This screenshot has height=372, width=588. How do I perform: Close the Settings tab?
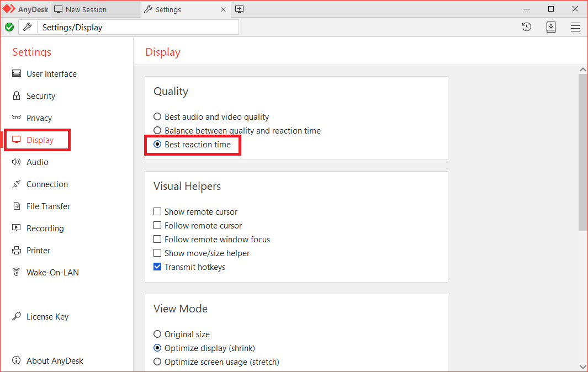click(223, 9)
